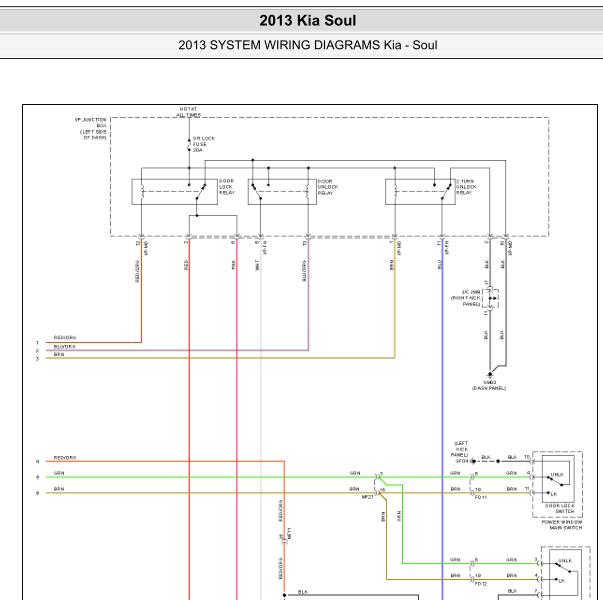This screenshot has width=603, height=600.
Task: Click wire reference number "6" beside lower BRN
Action: 38,493
